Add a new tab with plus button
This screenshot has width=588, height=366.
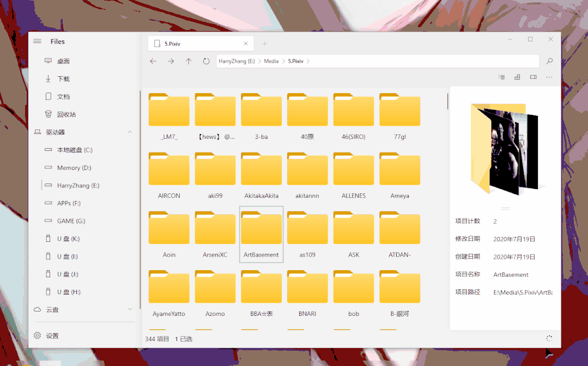264,44
